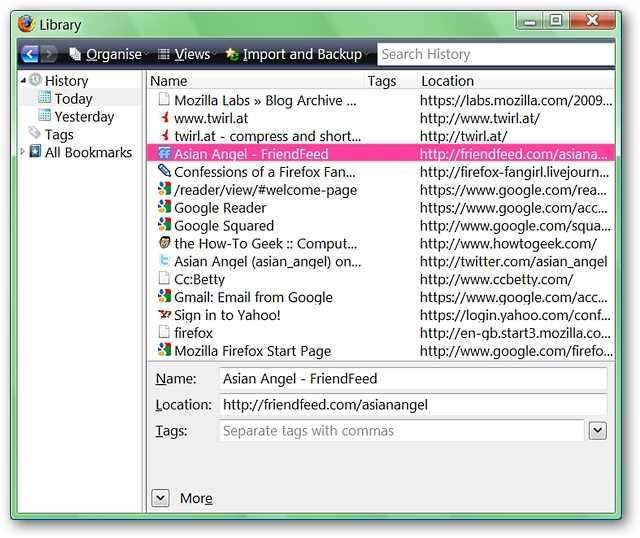Image resolution: width=640 pixels, height=538 pixels.
Task: Open the tags selector dropdown arrow
Action: (x=597, y=431)
